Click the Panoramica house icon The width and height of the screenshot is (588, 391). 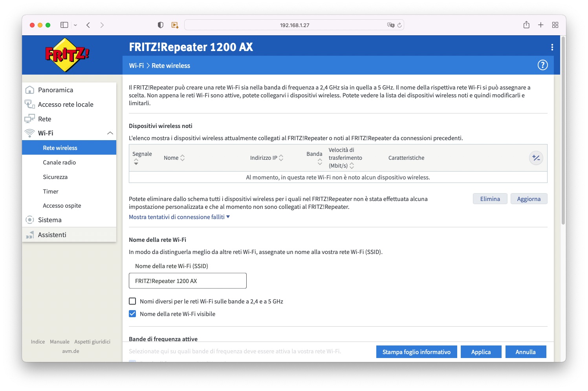[29, 90]
